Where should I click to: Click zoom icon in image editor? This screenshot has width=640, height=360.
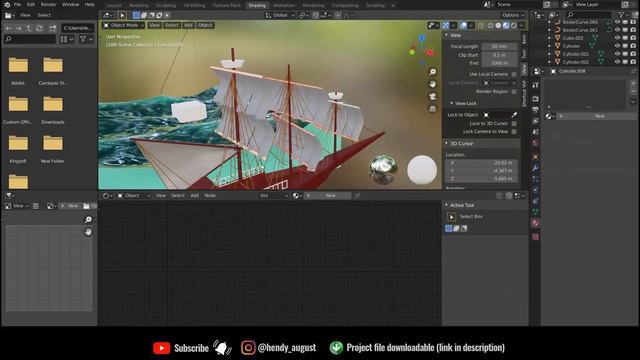(x=88, y=220)
